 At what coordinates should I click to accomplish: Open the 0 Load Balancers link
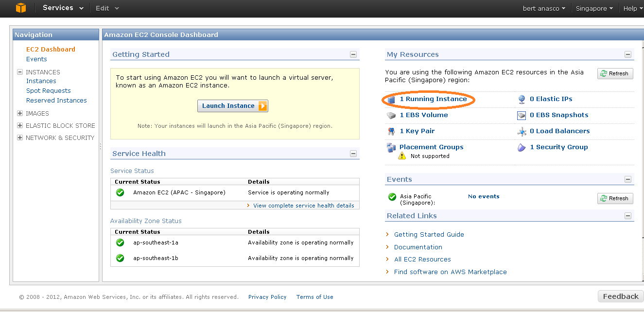tap(560, 131)
